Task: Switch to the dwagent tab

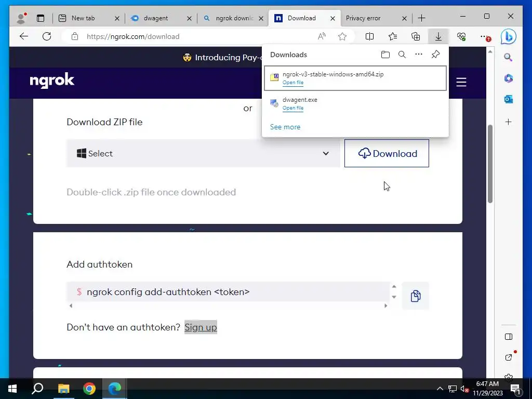Action: tap(161, 18)
